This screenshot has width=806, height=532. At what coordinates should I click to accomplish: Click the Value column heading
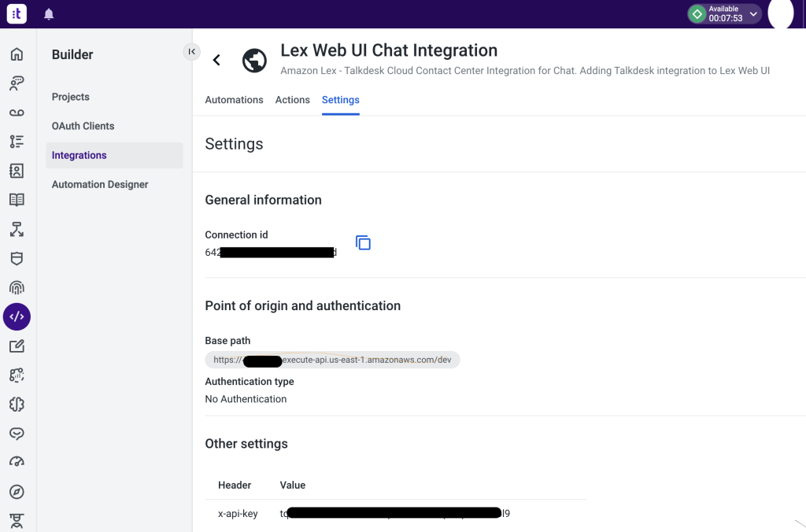tap(293, 486)
